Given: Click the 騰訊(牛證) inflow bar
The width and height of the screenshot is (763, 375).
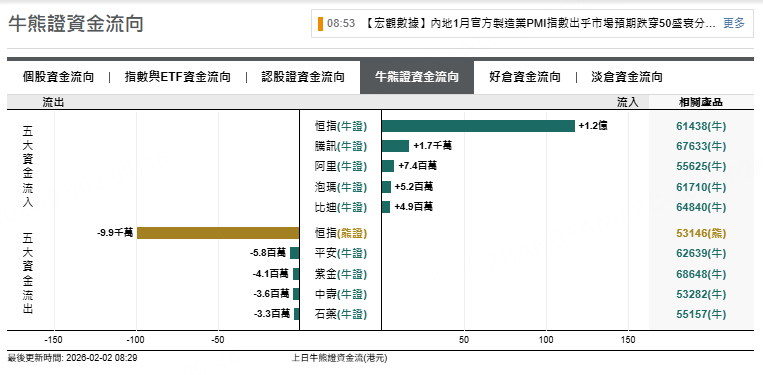Looking at the screenshot, I should (x=395, y=146).
